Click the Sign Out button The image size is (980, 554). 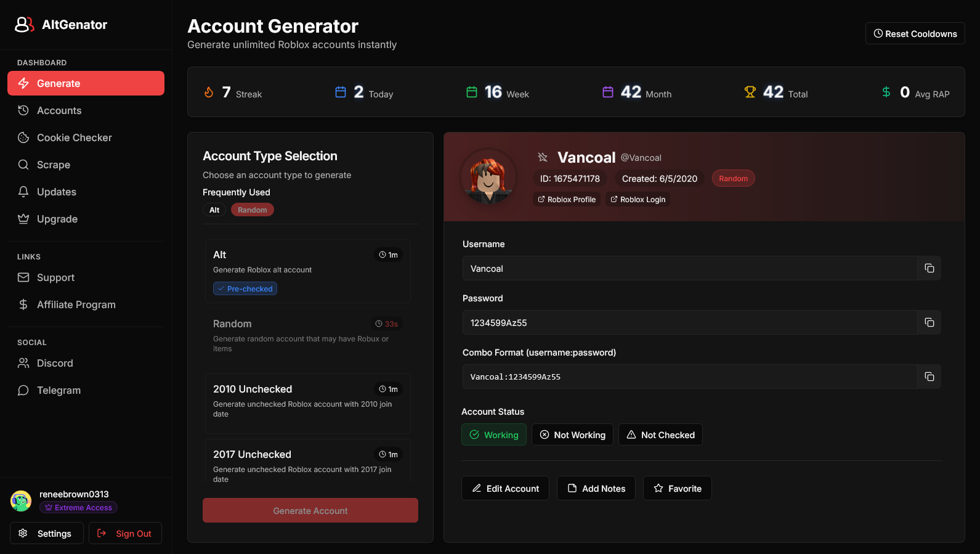coord(125,533)
